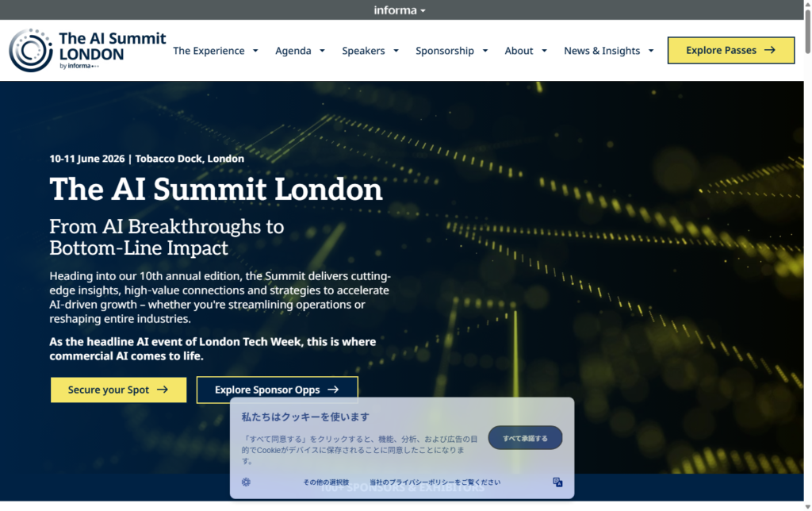812x511 pixels.
Task: Accept all cookies with すべて承諾する button
Action: [525, 438]
